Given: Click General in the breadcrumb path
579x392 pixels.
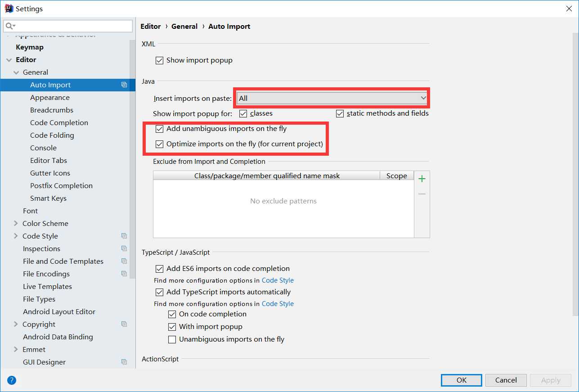Looking at the screenshot, I should (x=184, y=26).
